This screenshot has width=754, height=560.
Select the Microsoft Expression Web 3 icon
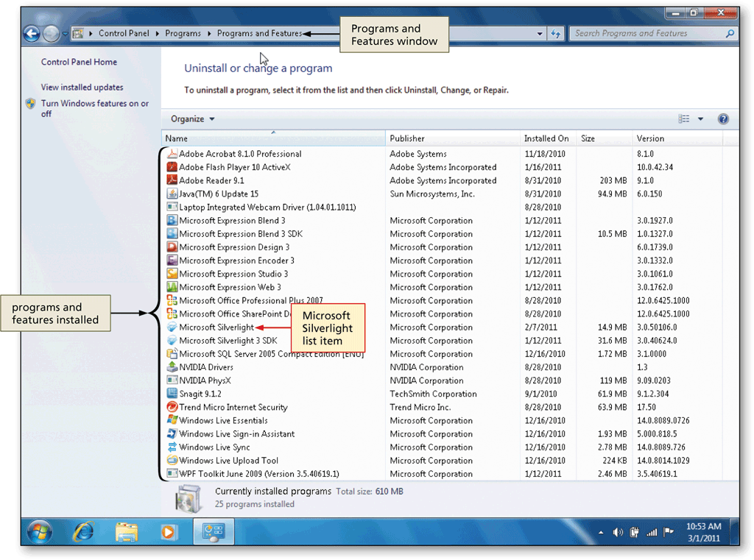click(172, 287)
